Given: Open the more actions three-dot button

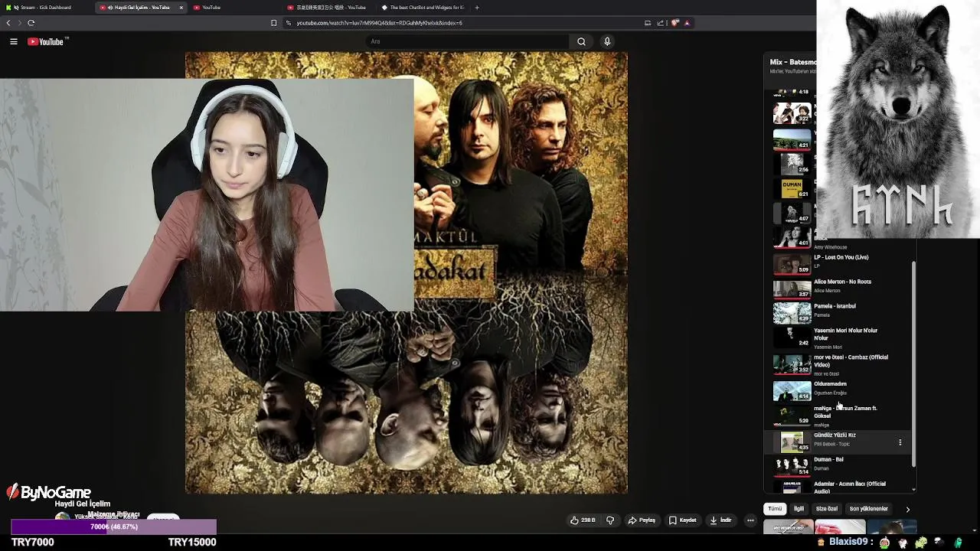Looking at the screenshot, I should (x=750, y=520).
